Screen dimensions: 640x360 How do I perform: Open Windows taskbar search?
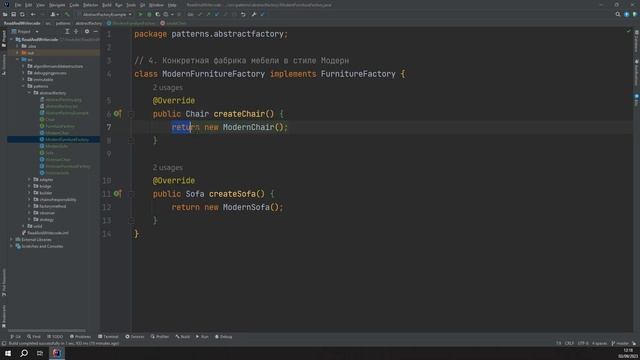pyautogui.click(x=24, y=353)
